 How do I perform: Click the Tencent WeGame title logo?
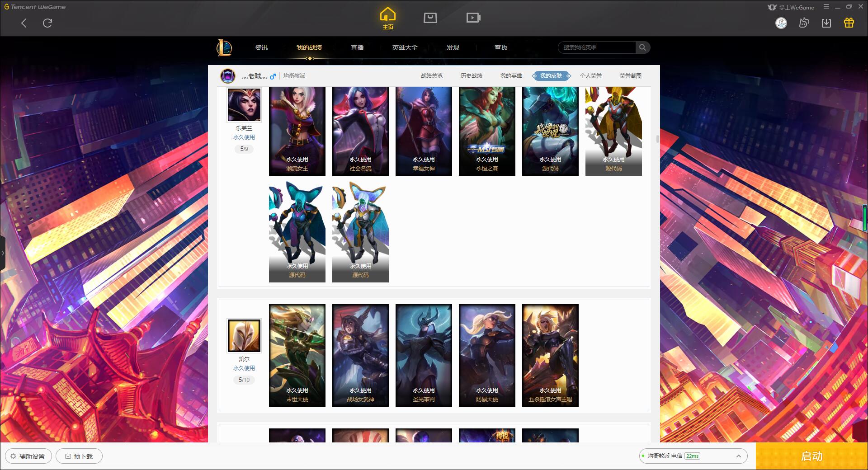[x=35, y=7]
